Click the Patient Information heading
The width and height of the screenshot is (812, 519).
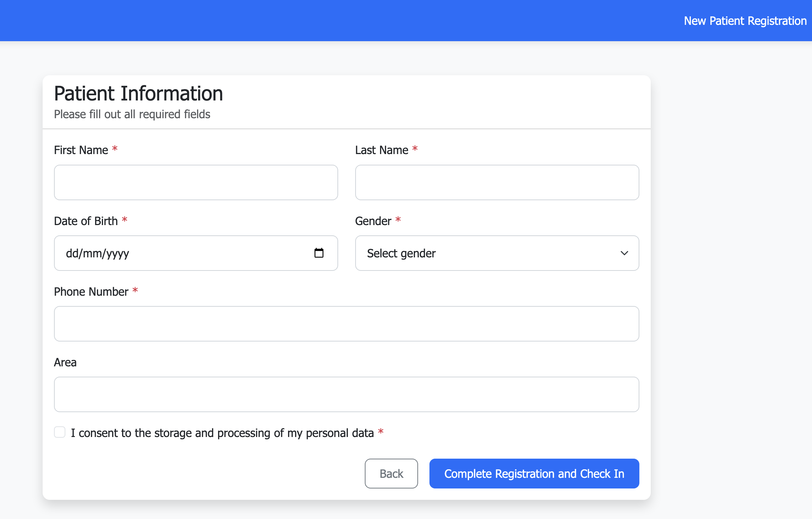click(139, 94)
